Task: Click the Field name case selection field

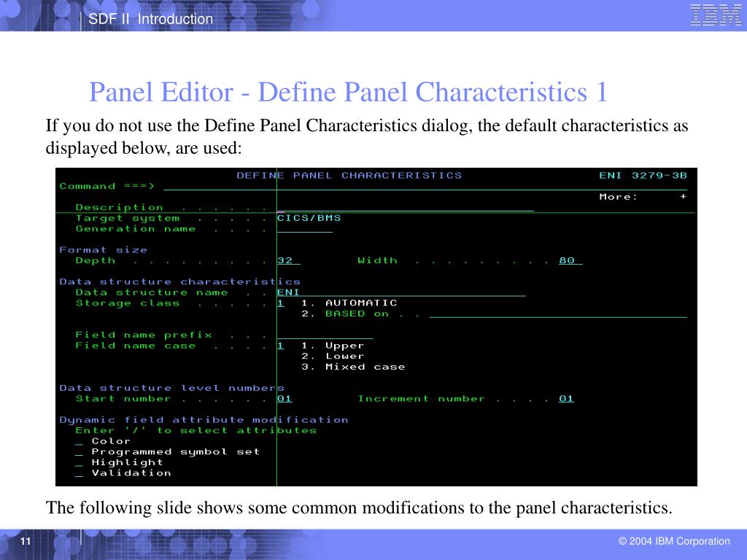Action: click(x=281, y=346)
